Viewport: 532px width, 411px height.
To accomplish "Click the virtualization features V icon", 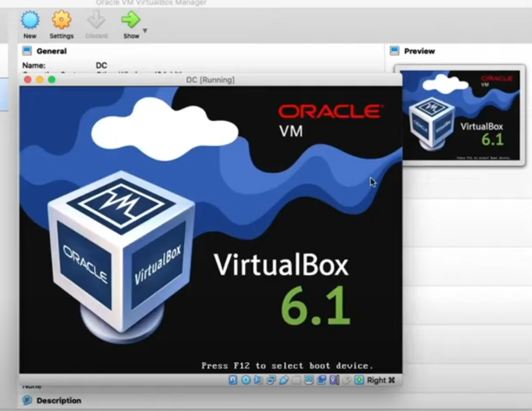I will (x=334, y=380).
